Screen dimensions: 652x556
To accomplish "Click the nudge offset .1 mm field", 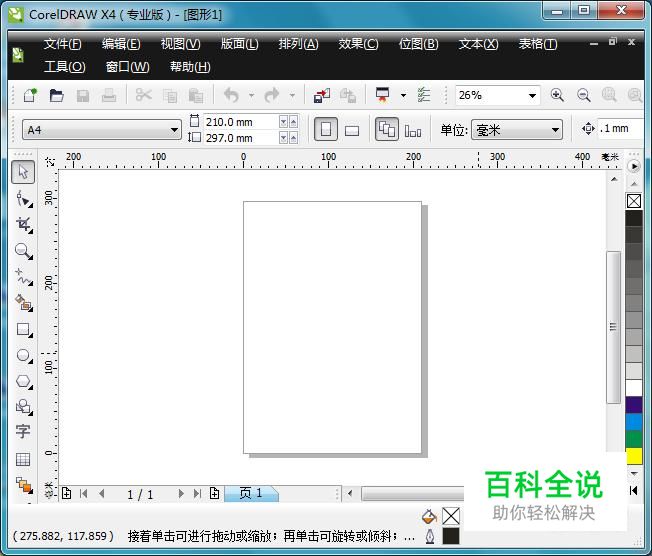I will click(x=620, y=128).
